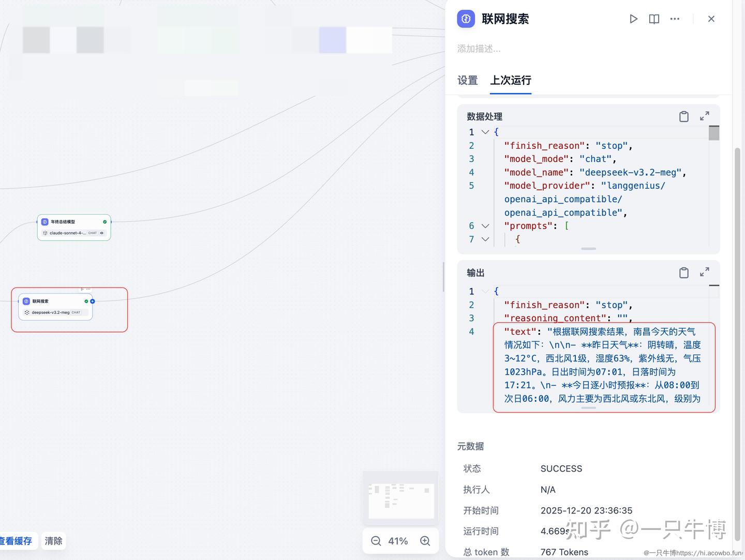Viewport: 745px width, 560px height.
Task: Click the "model_name" line in 数据处理
Action: (x=595, y=173)
